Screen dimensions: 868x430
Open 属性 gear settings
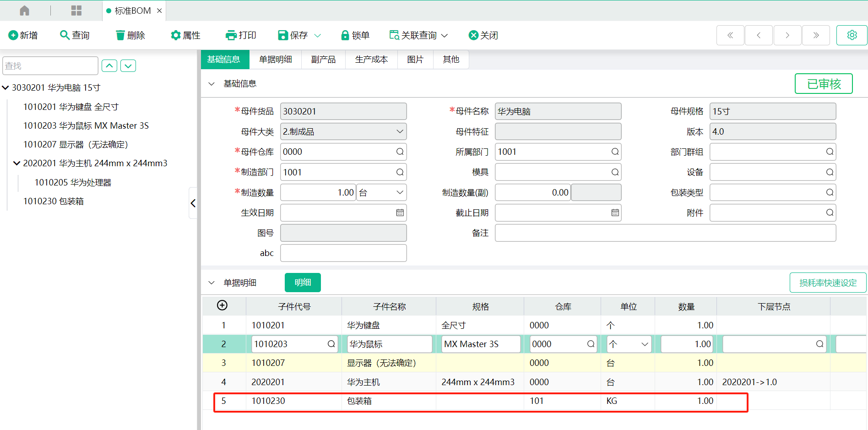185,35
